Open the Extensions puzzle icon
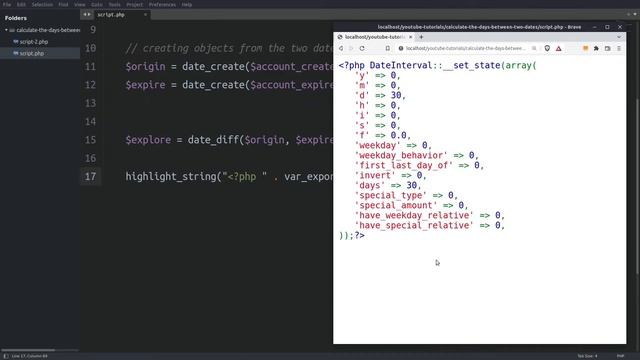Screen dimensions: 640x360 pyautogui.click(x=596, y=48)
